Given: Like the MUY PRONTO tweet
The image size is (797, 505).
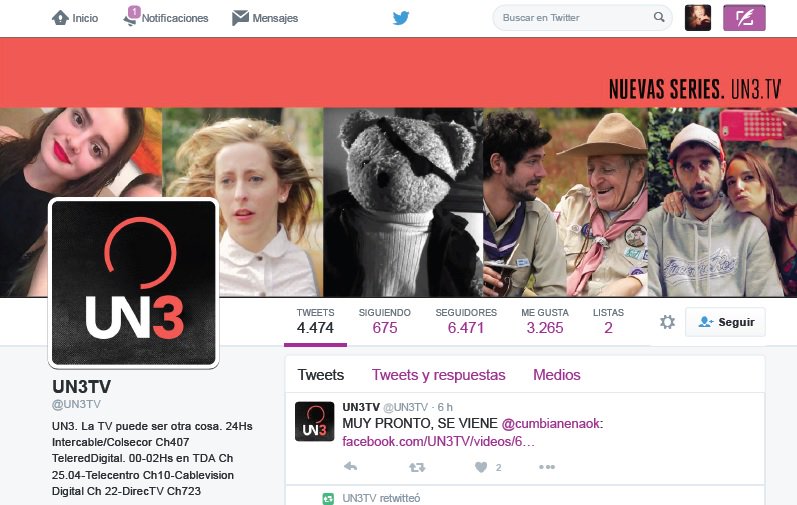Looking at the screenshot, I should pos(481,467).
